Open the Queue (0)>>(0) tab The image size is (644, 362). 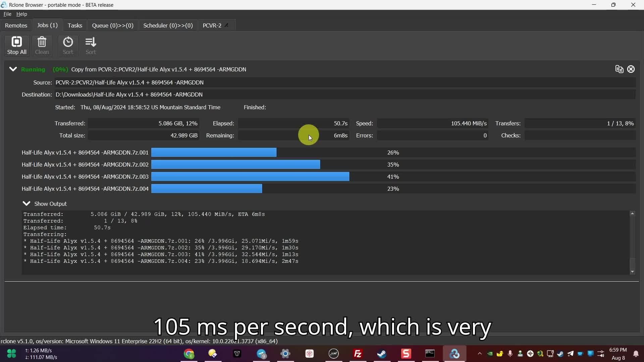(113, 25)
